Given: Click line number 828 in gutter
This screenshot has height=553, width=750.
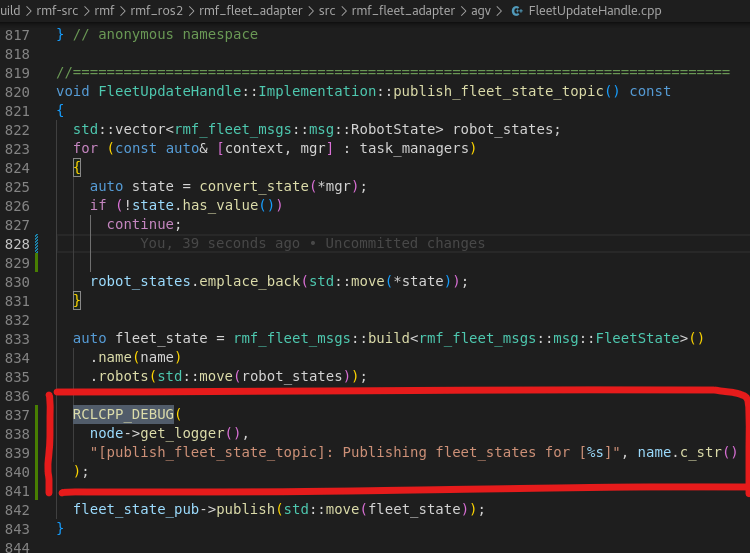Looking at the screenshot, I should pyautogui.click(x=17, y=244).
